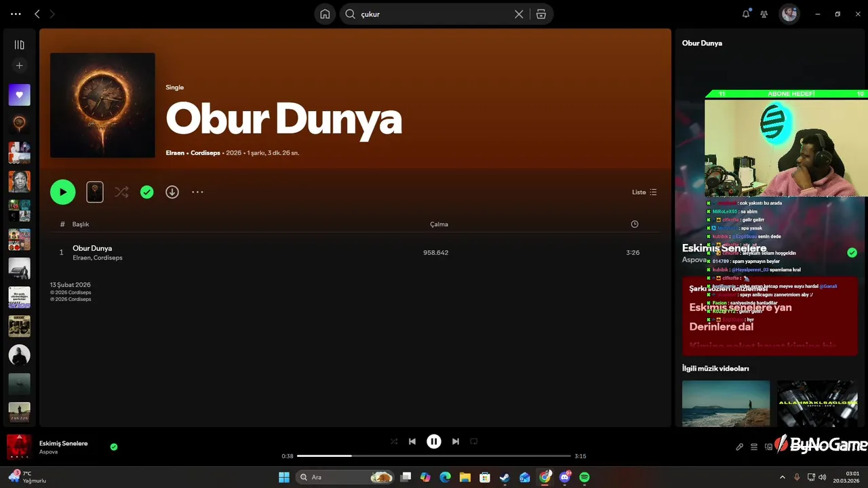The image size is (868, 488).
Task: Open Cordiseps in the track row artist line
Action: pyautogui.click(x=108, y=258)
